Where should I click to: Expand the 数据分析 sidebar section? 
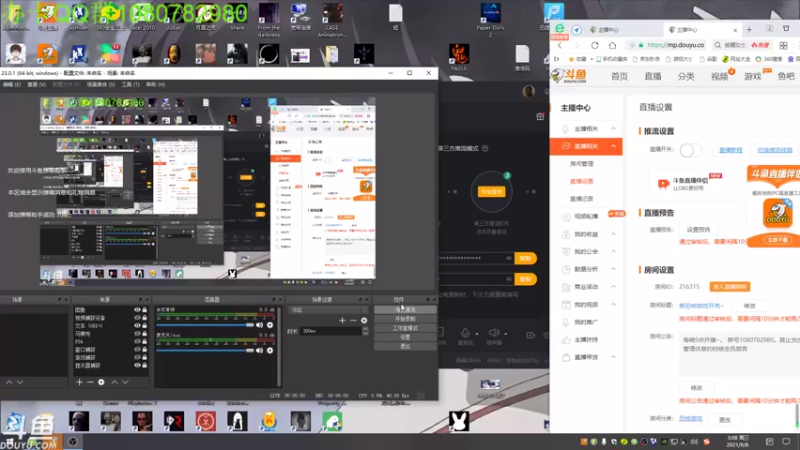point(613,269)
